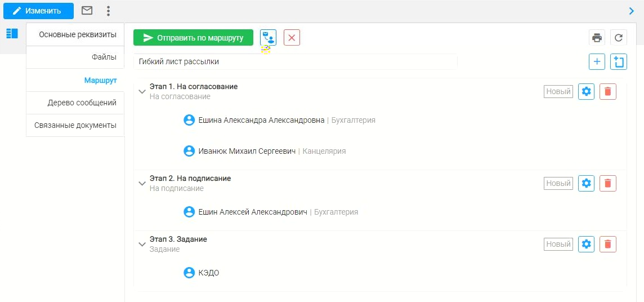Delete Этап 2 with trash icon
The image size is (644, 302).
pos(608,183)
